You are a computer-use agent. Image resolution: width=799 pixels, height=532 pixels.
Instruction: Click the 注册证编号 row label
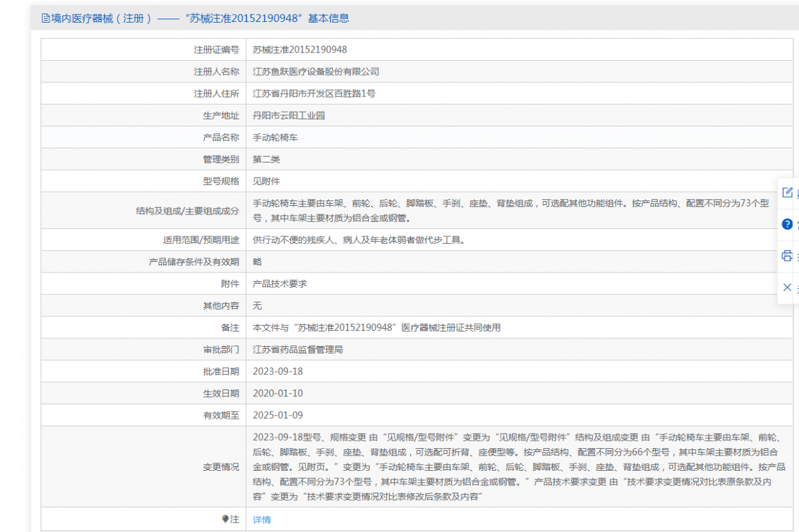[x=216, y=50]
